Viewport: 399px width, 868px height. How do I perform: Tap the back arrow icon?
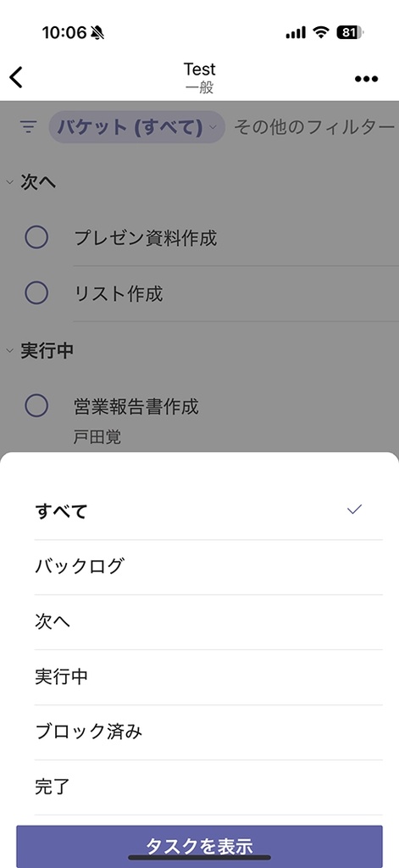click(x=17, y=77)
